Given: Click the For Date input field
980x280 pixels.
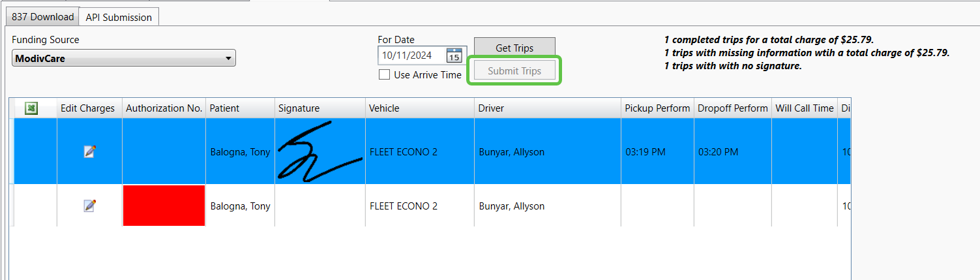Looking at the screenshot, I should [412, 56].
